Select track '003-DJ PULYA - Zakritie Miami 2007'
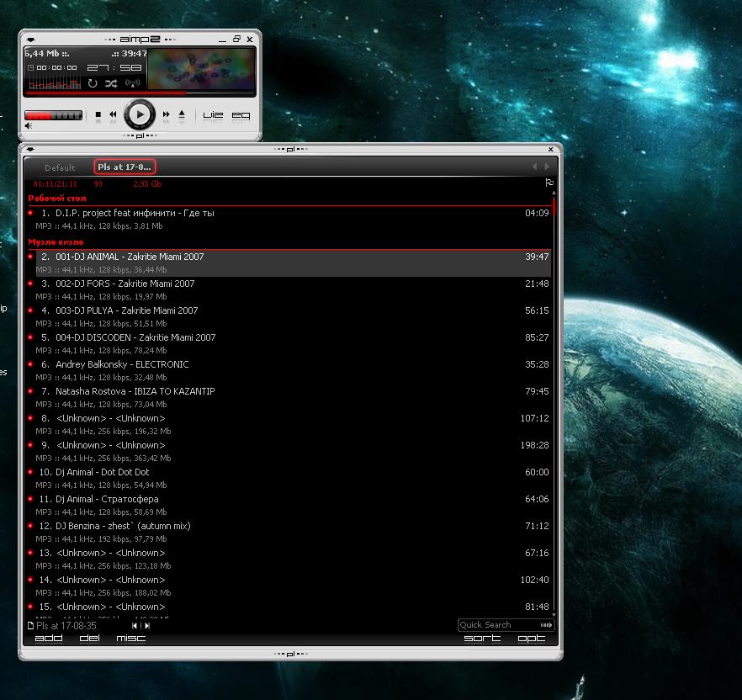 (x=289, y=316)
